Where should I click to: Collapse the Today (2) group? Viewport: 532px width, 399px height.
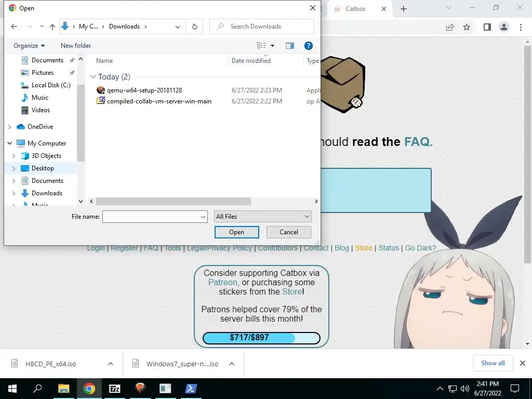[93, 77]
